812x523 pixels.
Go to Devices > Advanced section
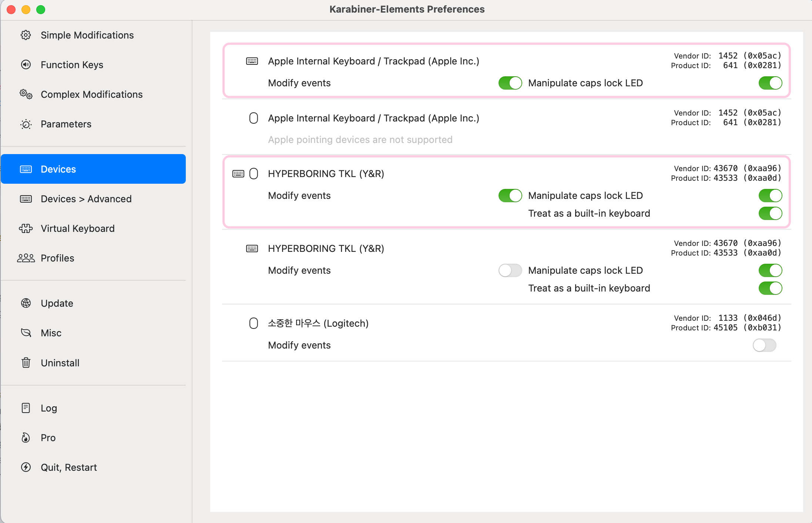[x=93, y=199]
